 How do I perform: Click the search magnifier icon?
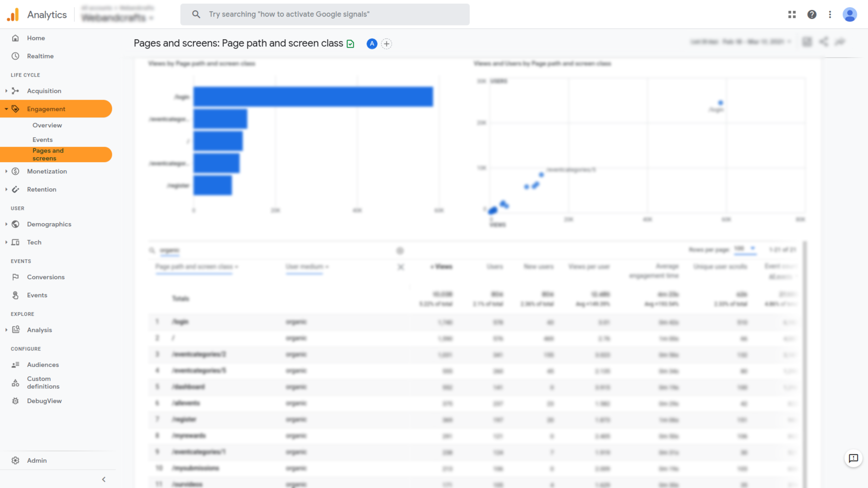tap(196, 14)
